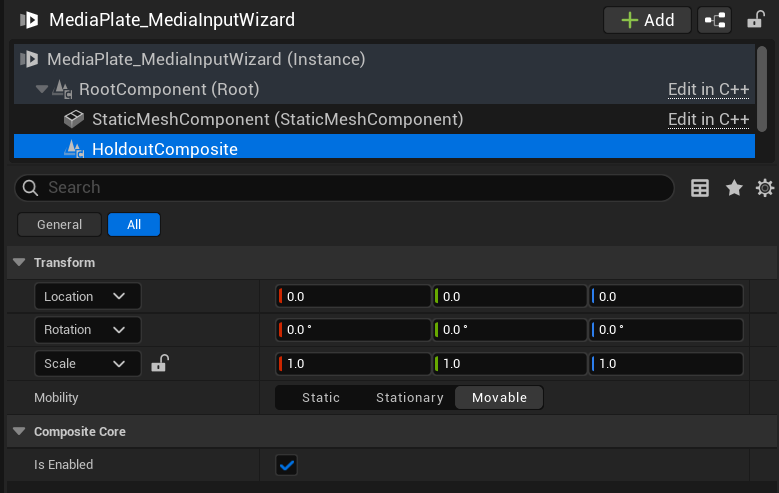Screen dimensions: 779x493
Task: Click the Add component button
Action: pyautogui.click(x=647, y=20)
